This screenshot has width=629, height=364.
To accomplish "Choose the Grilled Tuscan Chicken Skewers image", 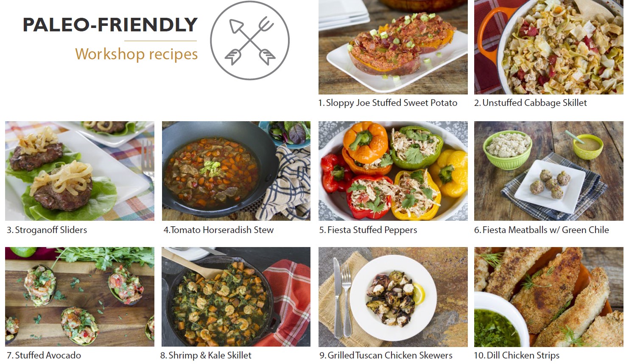I will tap(393, 297).
